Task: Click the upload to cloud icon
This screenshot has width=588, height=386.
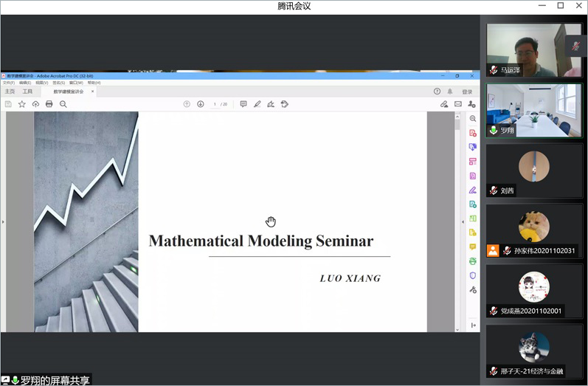Action: click(35, 104)
